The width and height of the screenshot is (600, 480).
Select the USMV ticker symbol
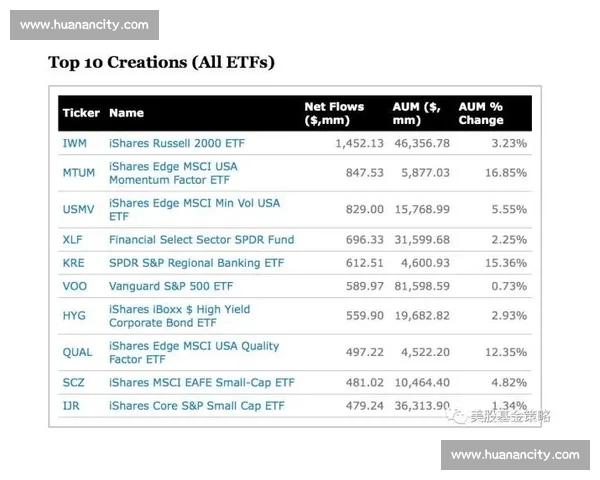pos(79,209)
